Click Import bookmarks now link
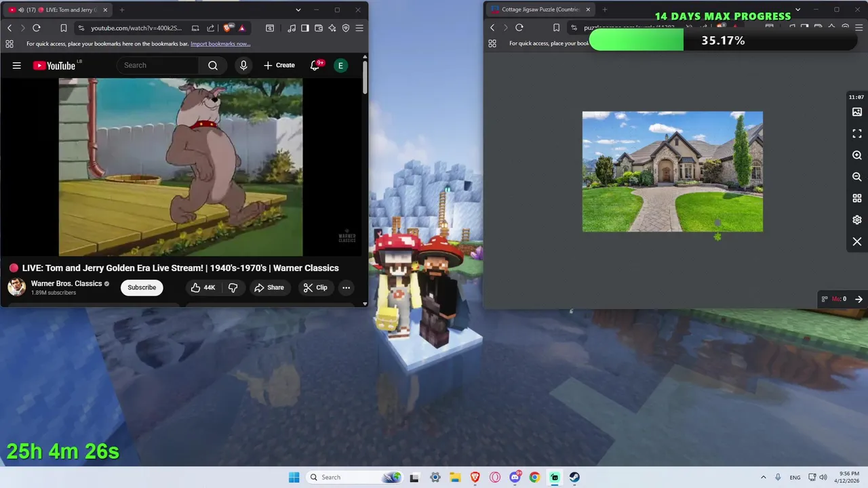The width and height of the screenshot is (868, 488). [220, 43]
